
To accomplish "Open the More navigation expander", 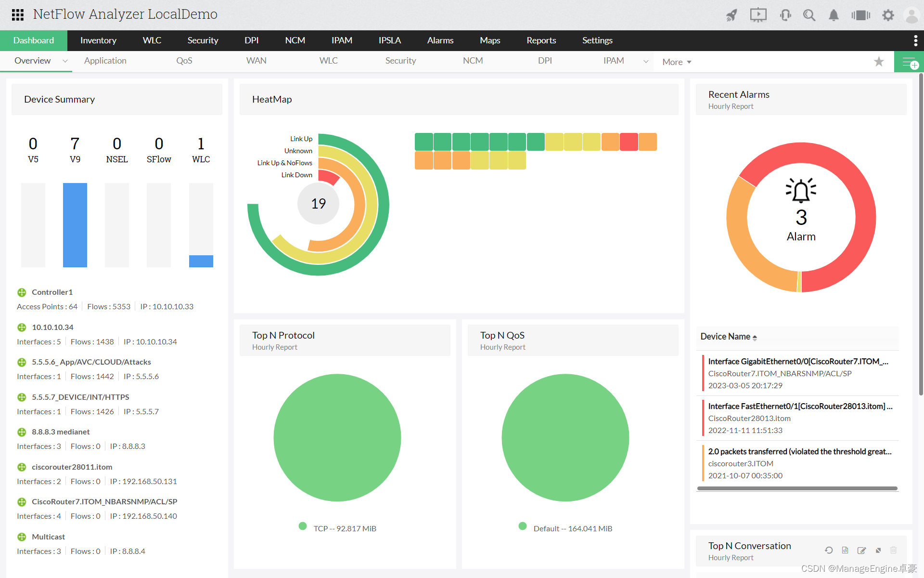I will click(677, 61).
